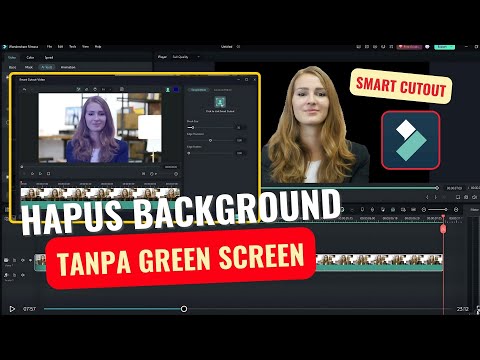Open the File menu in Filmora
The image size is (480, 360).
pos(49,47)
